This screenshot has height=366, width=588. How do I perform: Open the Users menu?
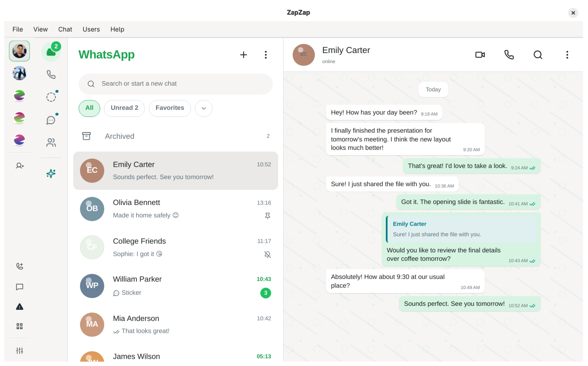point(91,29)
